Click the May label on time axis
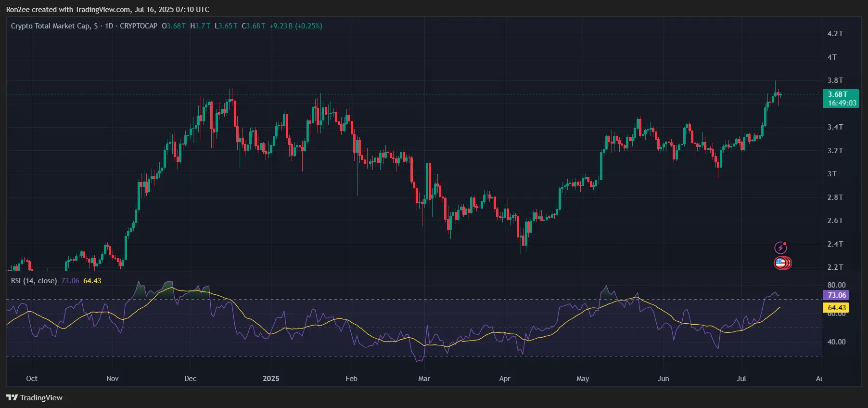This screenshot has width=868, height=408. point(583,379)
